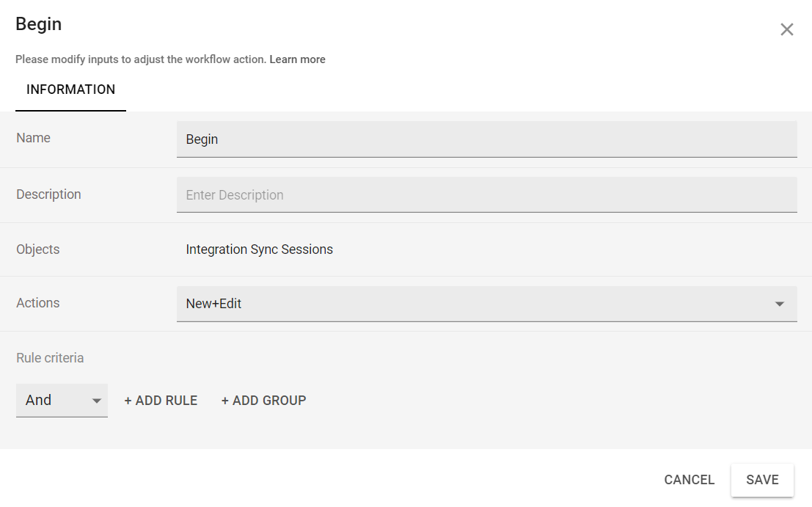Image resolution: width=812 pixels, height=507 pixels.
Task: Click the Begin dialog title
Action: 39,24
